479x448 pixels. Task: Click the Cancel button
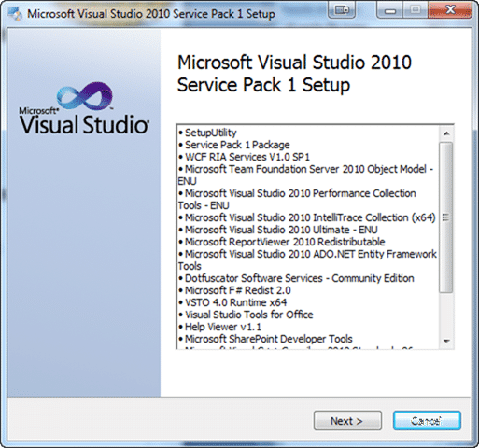pyautogui.click(x=427, y=421)
